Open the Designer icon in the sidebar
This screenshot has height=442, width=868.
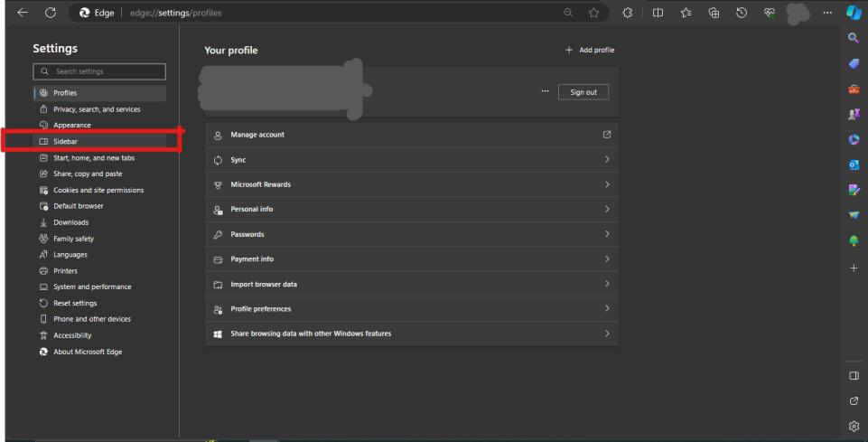(854, 190)
